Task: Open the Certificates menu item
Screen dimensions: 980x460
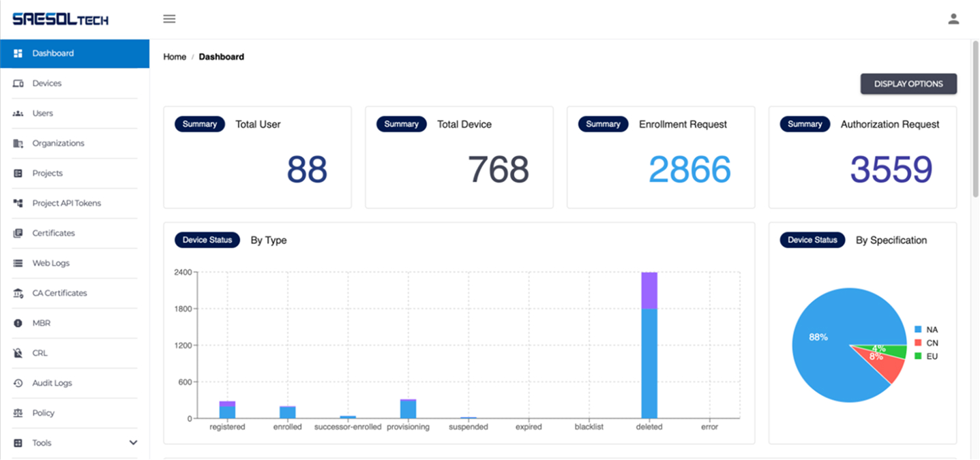Action: (x=53, y=233)
